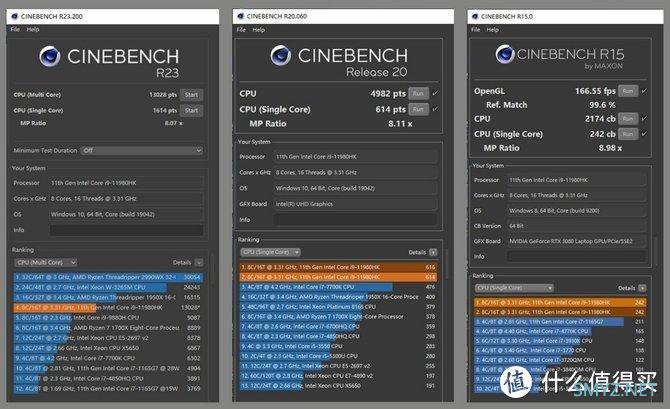Select the first i9-11980HK row scoring 616 in R20
Viewport: 670px width, 409px height.
[338, 267]
